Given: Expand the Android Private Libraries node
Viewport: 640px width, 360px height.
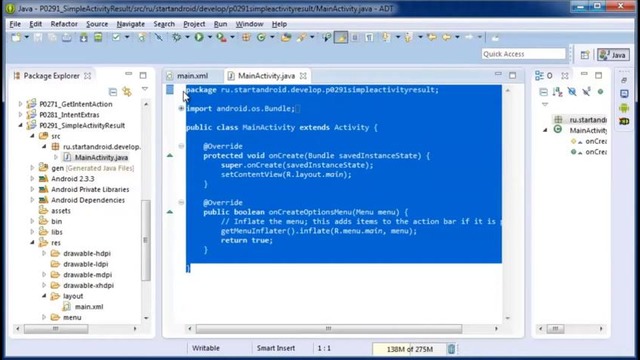Looking at the screenshot, I should click(32, 189).
